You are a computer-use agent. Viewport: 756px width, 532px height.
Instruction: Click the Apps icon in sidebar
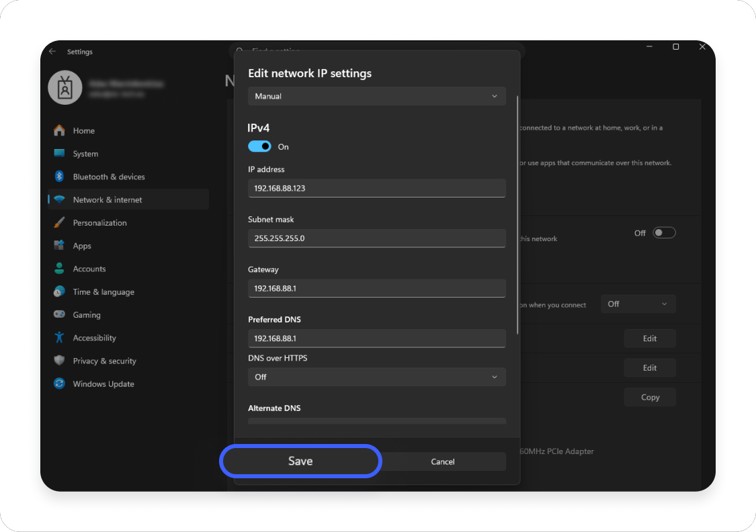pos(59,245)
